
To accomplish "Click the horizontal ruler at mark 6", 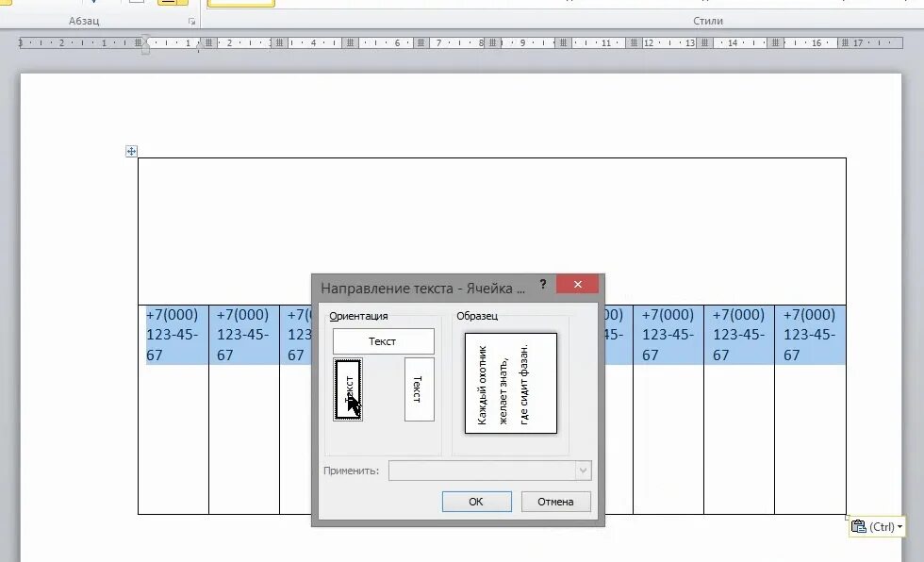I will click(x=397, y=43).
